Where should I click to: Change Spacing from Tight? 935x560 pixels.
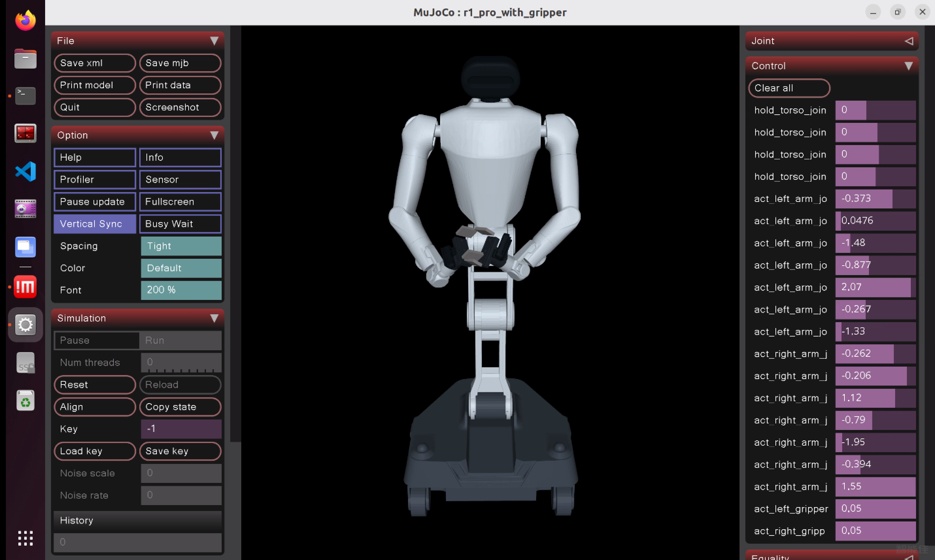coord(181,246)
